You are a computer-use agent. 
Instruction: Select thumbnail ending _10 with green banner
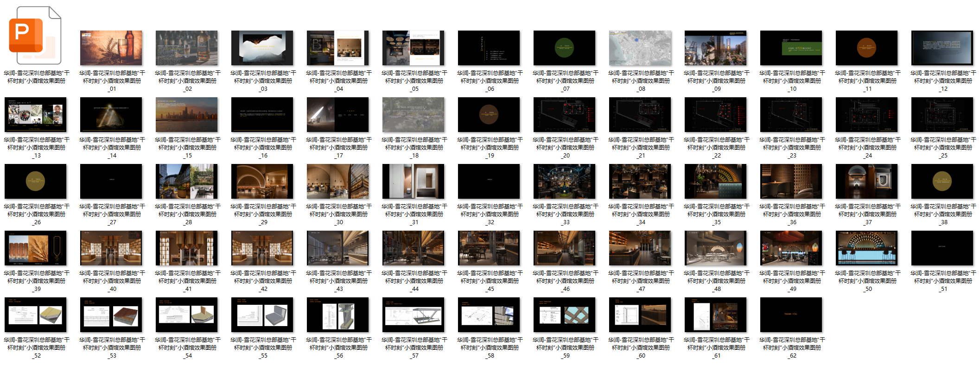point(791,48)
